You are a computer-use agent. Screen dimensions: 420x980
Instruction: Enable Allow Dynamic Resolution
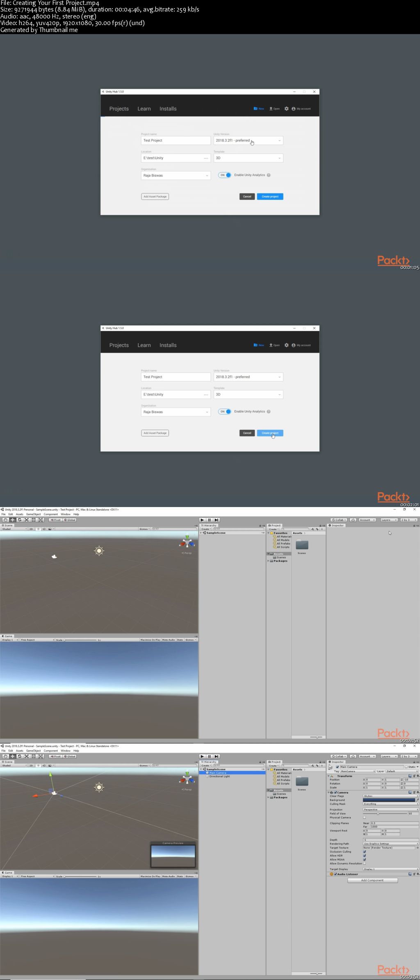[364, 863]
